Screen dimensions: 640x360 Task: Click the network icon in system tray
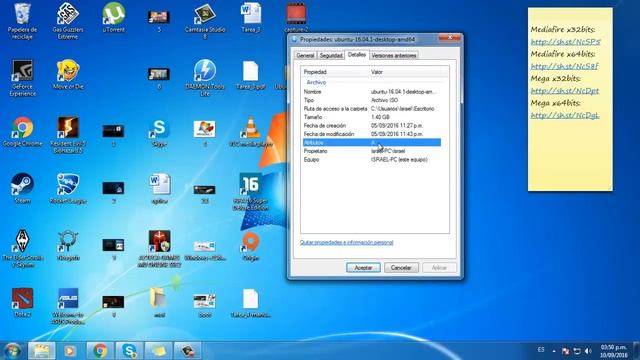577,351
